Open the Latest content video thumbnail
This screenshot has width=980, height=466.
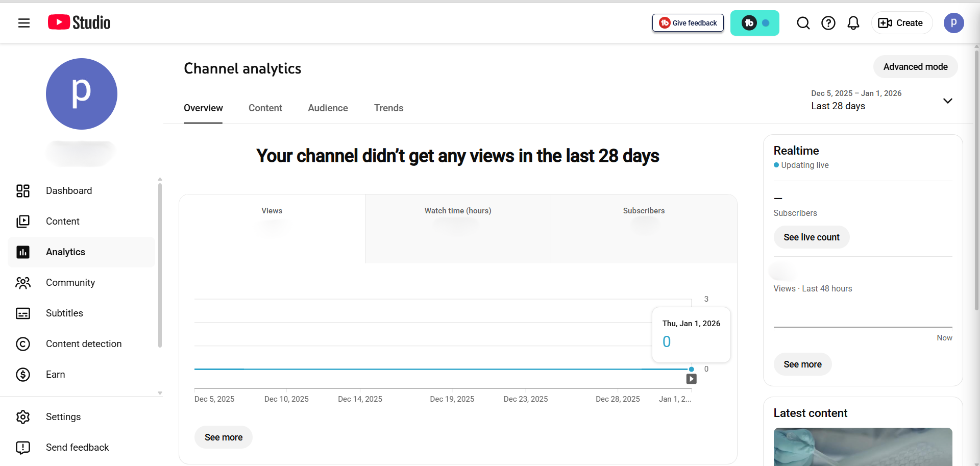863,447
